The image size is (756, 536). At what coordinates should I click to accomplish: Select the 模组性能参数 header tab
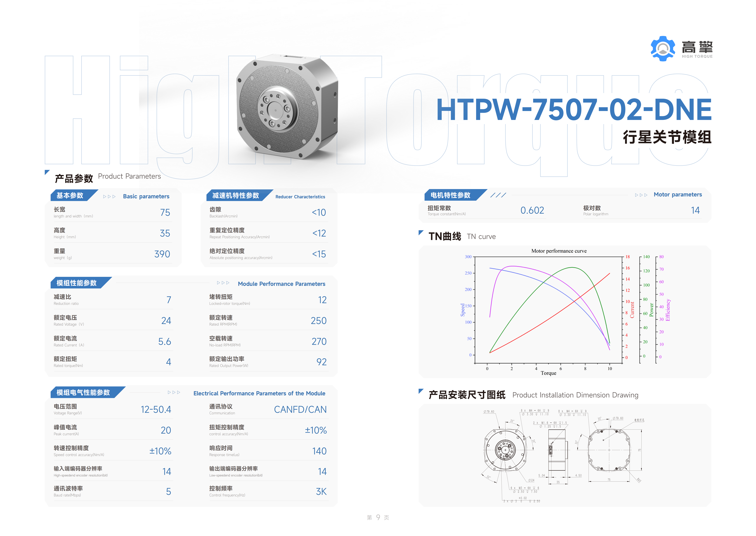pos(77,283)
